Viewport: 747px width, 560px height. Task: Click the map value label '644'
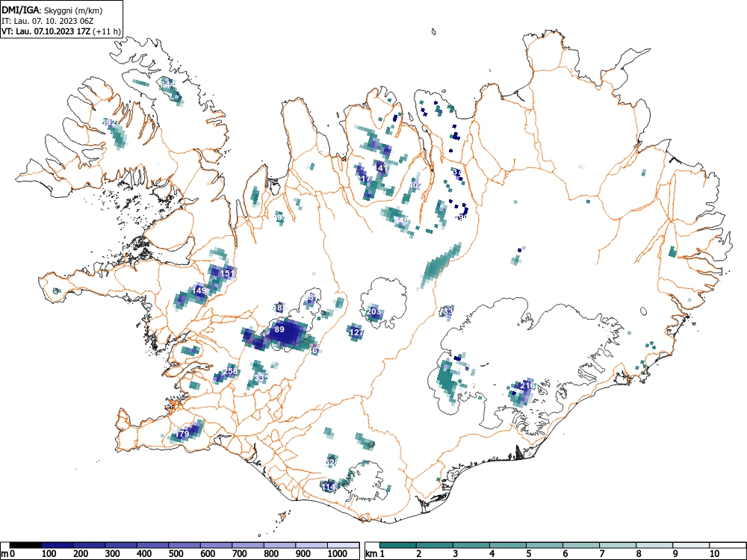167,84
